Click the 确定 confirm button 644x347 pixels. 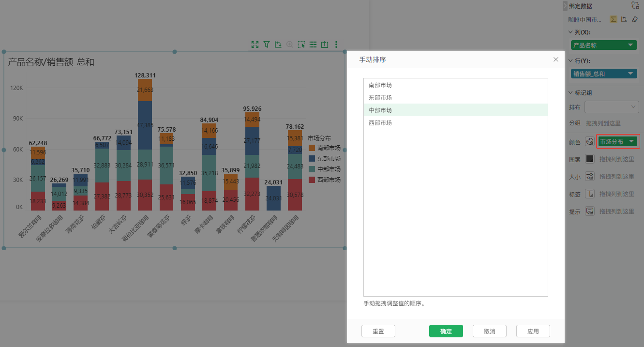tap(446, 331)
